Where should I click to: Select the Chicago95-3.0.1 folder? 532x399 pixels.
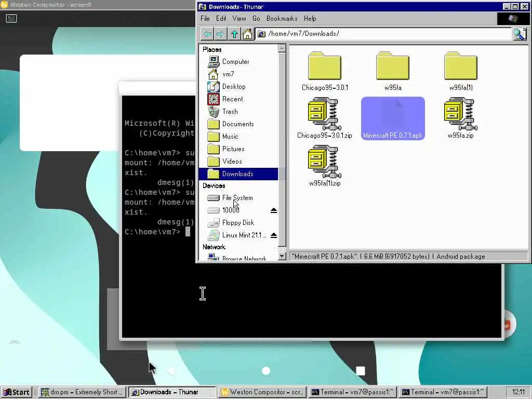pos(325,71)
